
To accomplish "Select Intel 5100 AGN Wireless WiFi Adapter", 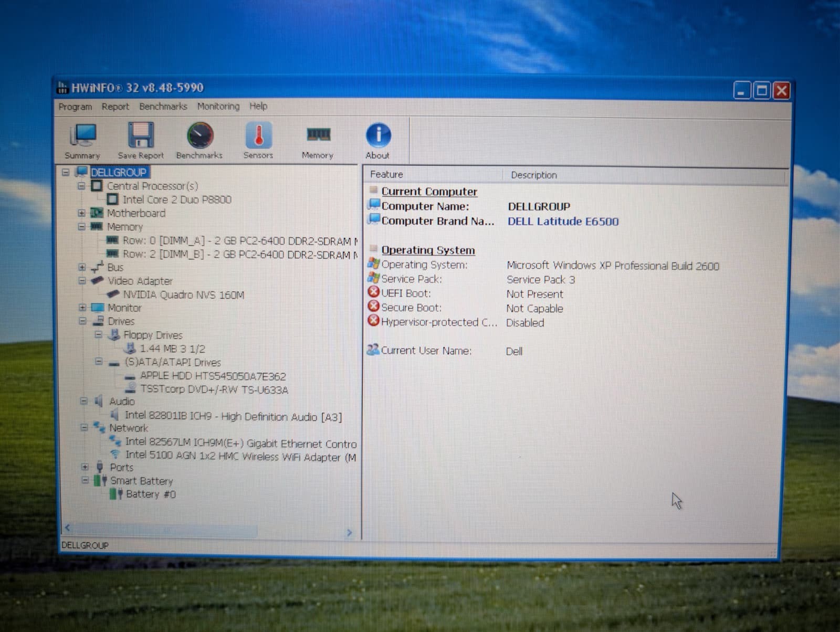I will click(241, 457).
